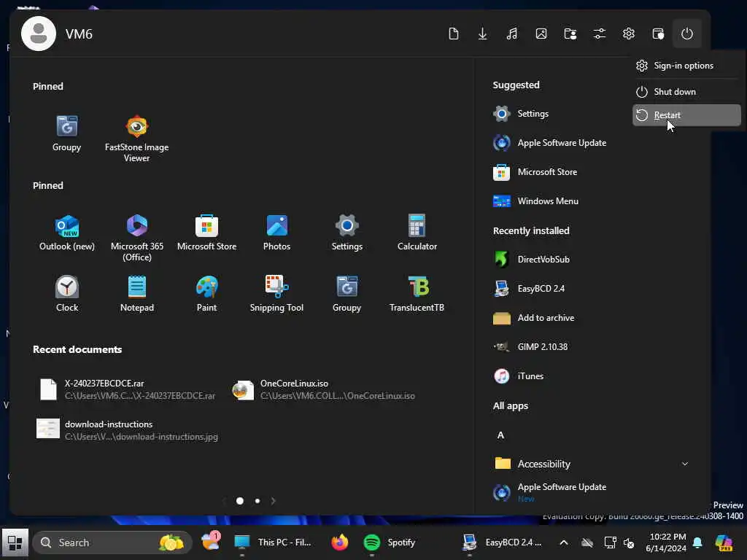Open X-240237EBCDCE.rar recent document

click(127, 389)
